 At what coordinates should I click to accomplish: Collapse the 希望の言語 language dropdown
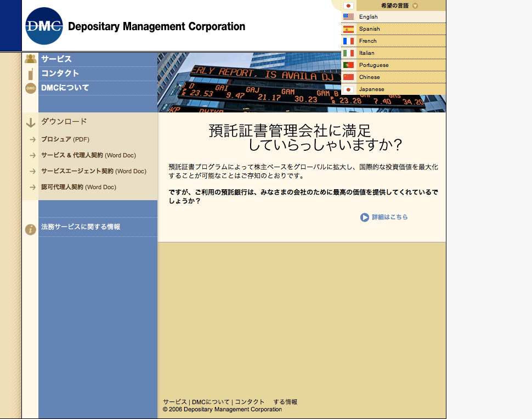pos(415,6)
